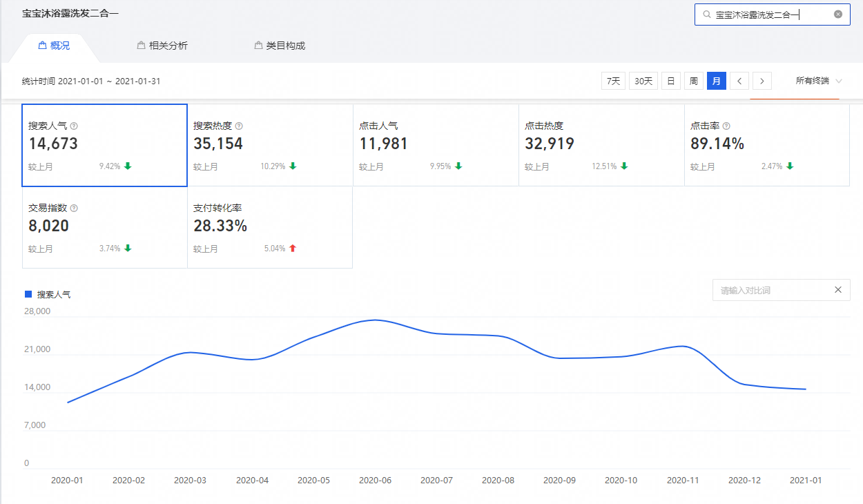Screen dimensions: 863x504
Task: Open the 所有终端 dropdown
Action: pos(819,81)
